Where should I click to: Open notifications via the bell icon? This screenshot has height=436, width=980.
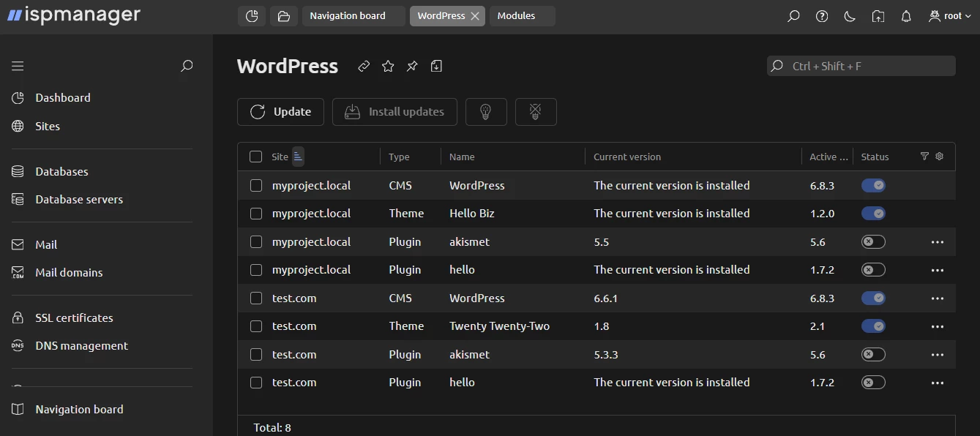(x=906, y=15)
